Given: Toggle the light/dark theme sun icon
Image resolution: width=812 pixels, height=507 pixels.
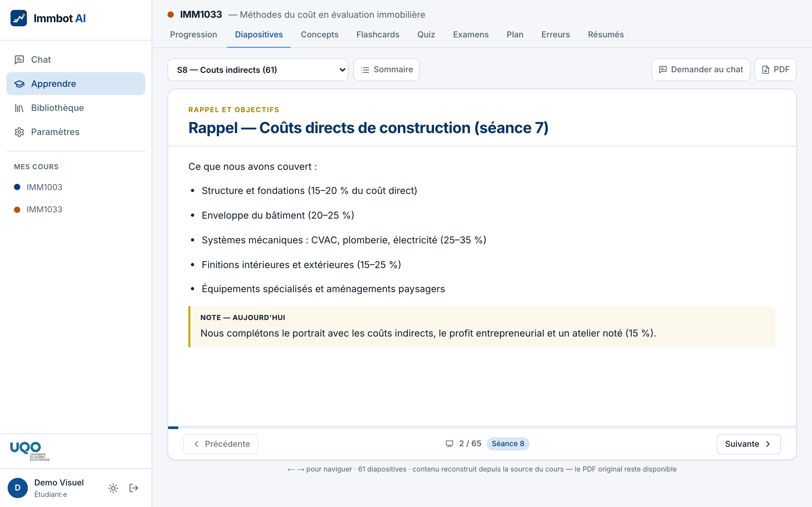Looking at the screenshot, I should click(x=114, y=488).
